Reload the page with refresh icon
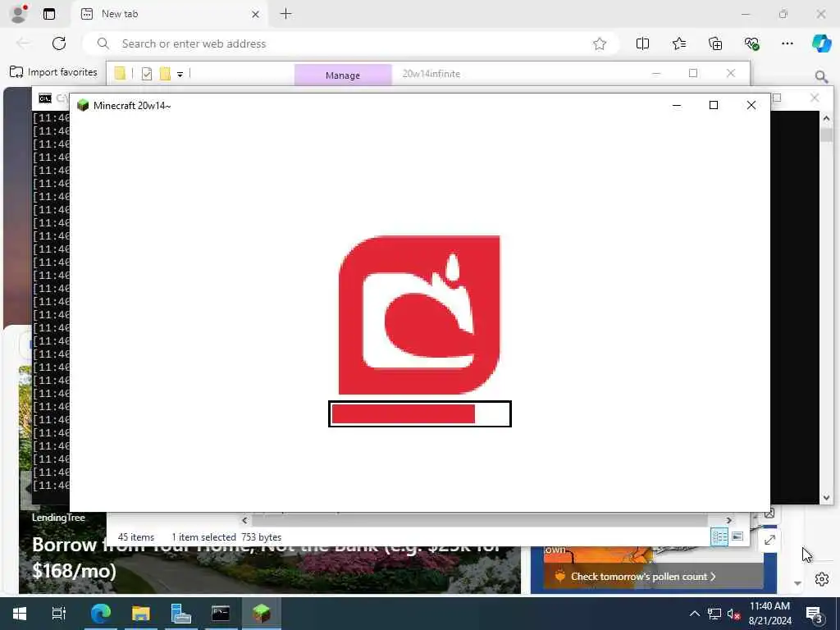 coord(59,43)
